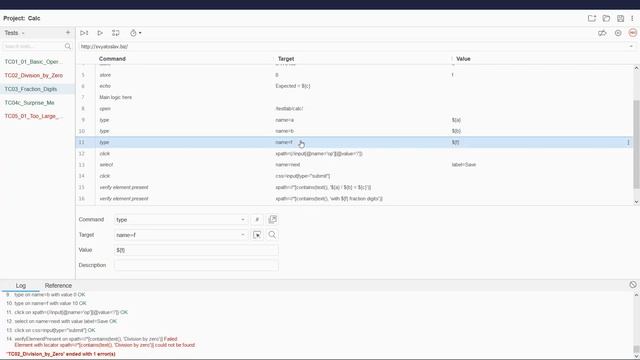
Task: Select row 9 type name=a
Action: tap(354, 120)
